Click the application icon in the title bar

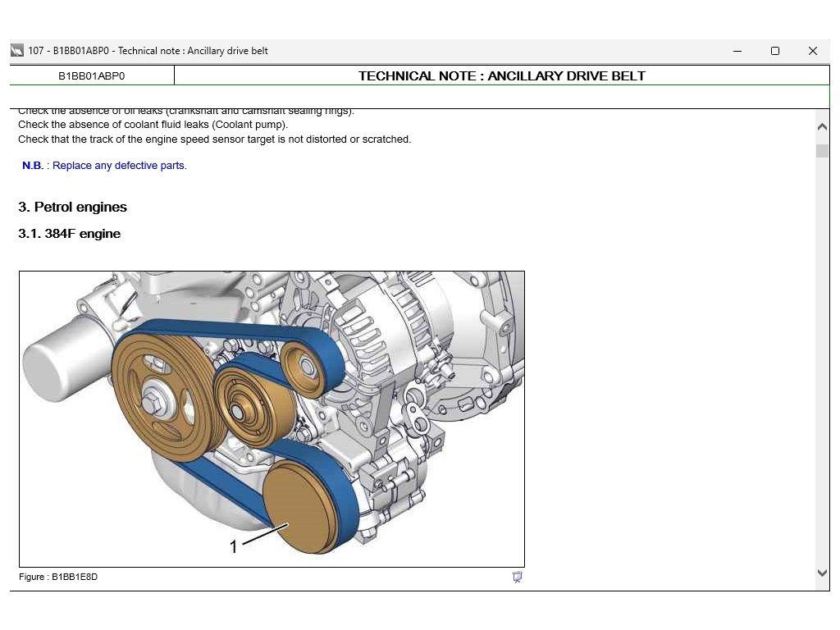[17, 51]
